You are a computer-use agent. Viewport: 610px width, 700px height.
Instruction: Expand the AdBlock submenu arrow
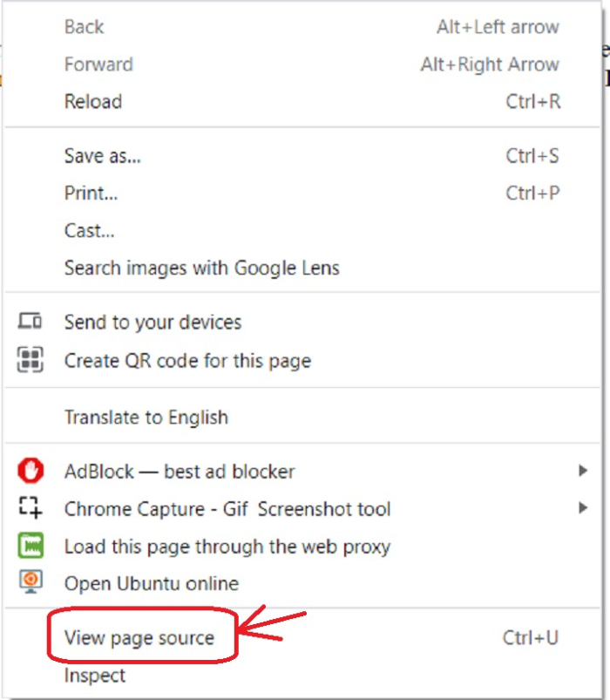tap(582, 472)
